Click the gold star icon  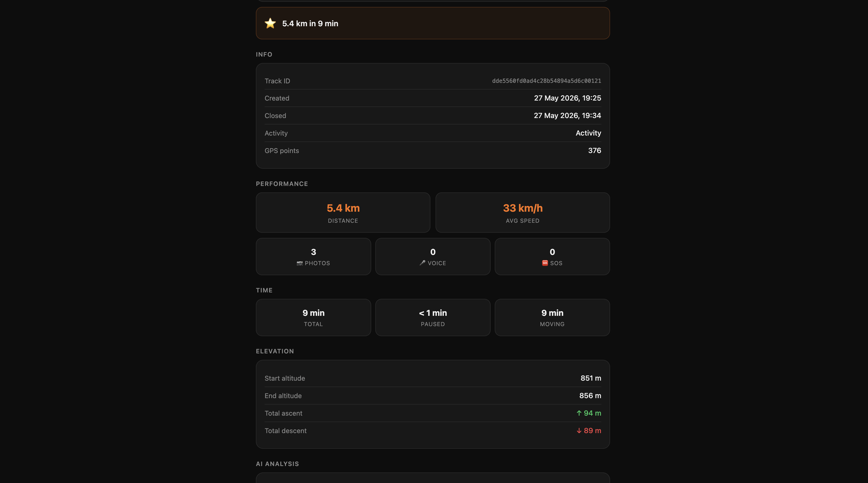pos(270,23)
